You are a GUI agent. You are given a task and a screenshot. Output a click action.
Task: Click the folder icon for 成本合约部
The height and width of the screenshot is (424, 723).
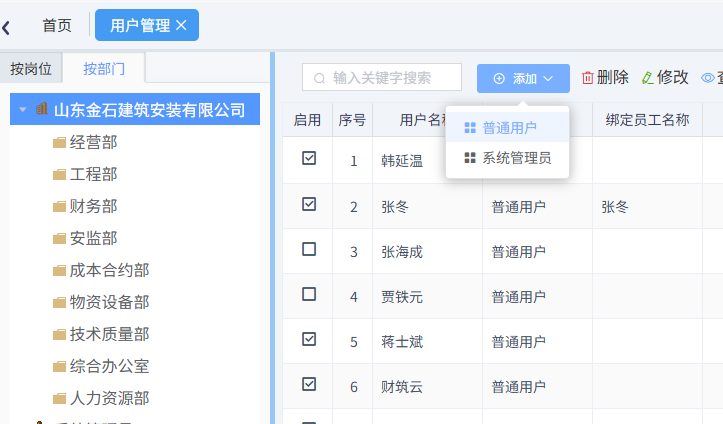pyautogui.click(x=59, y=271)
